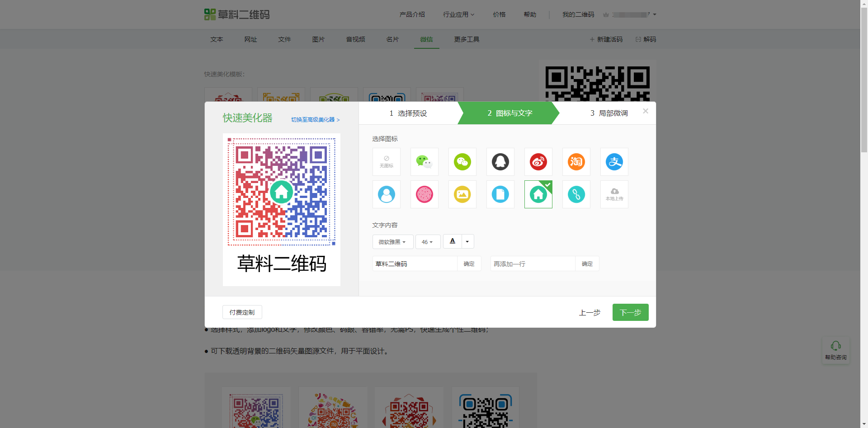This screenshot has height=428, width=868.
Task: Go to step 3 局部微调
Action: [x=609, y=113]
